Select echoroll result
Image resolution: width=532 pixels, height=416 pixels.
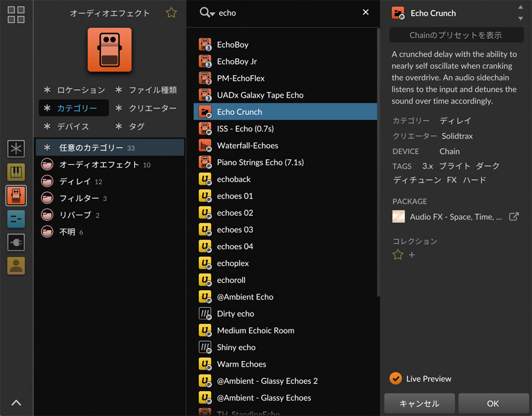[x=285, y=280]
